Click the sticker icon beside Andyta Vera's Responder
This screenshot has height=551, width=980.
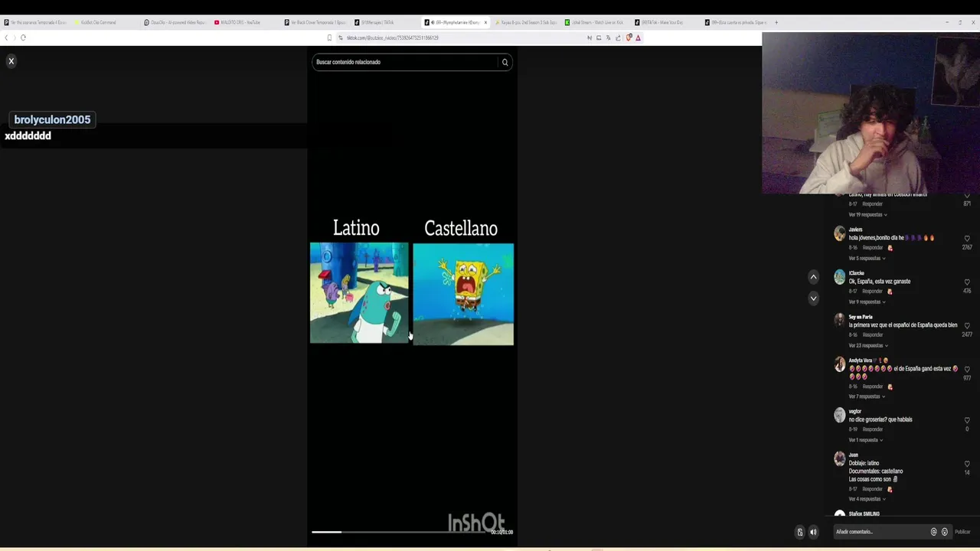(x=890, y=386)
